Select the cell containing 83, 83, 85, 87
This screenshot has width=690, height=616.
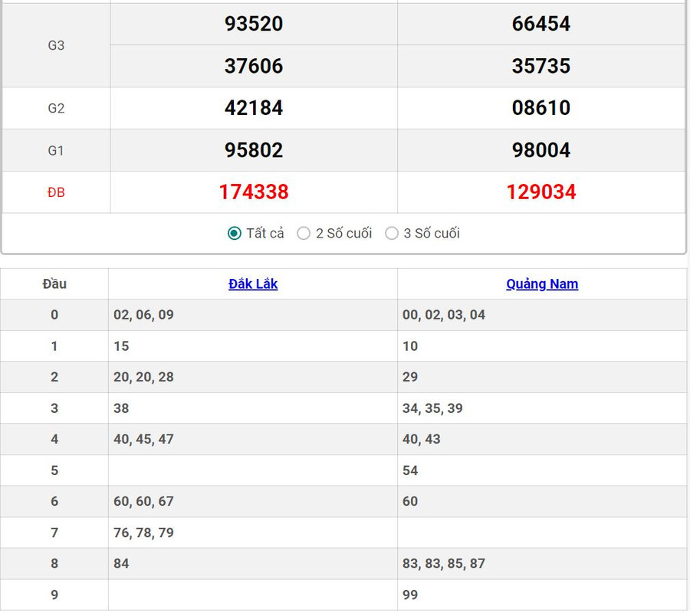pyautogui.click(x=444, y=564)
